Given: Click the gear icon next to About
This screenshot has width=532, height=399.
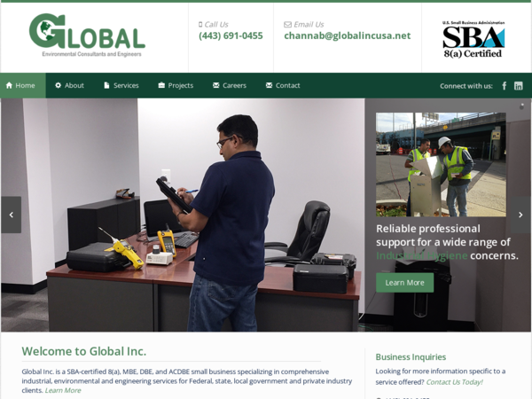Looking at the screenshot, I should tap(58, 85).
